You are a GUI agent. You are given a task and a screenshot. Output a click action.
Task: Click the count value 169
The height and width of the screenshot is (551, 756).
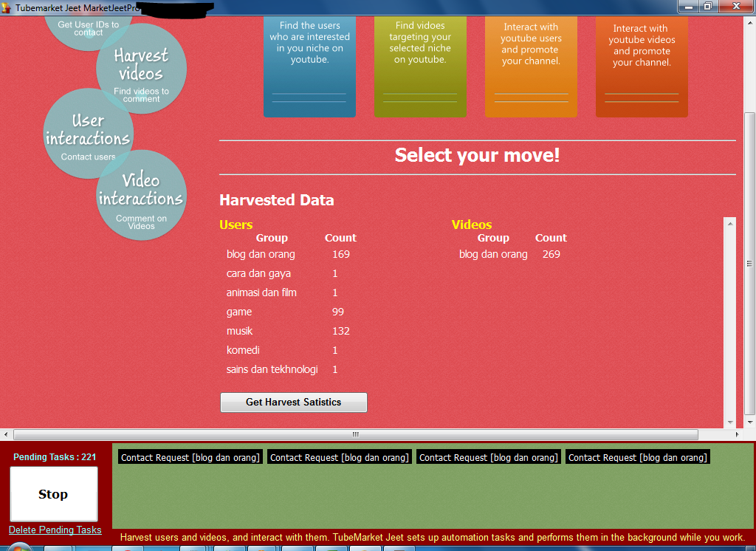[341, 254]
